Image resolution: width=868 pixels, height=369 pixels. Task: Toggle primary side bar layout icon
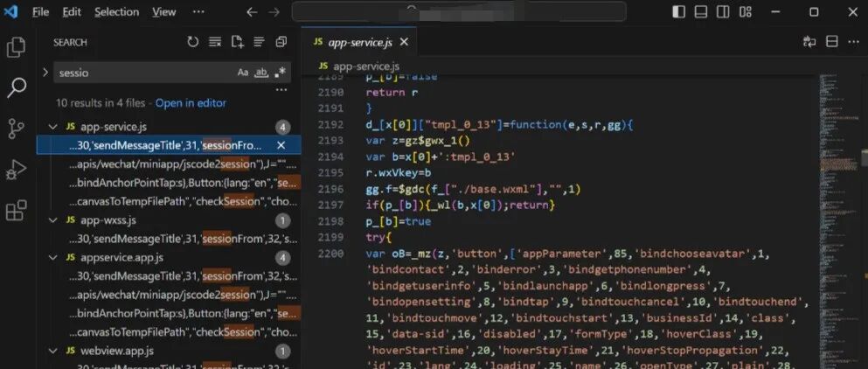coord(678,11)
